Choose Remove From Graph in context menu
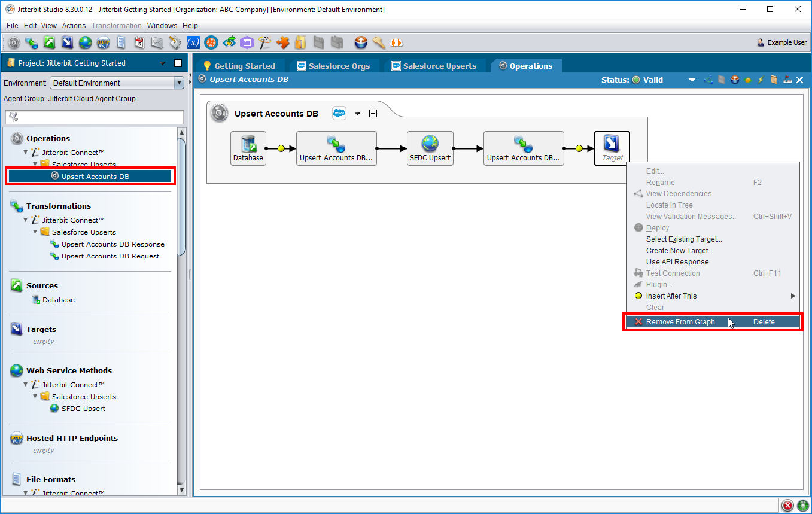 (x=680, y=322)
